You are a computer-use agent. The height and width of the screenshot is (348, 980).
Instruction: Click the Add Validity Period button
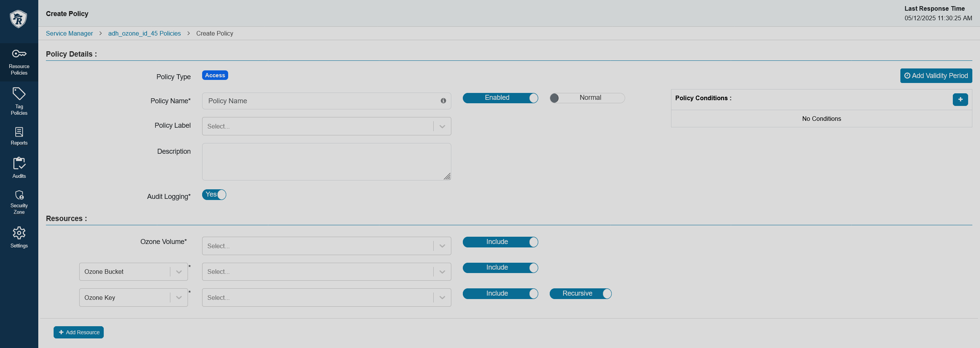pos(936,76)
